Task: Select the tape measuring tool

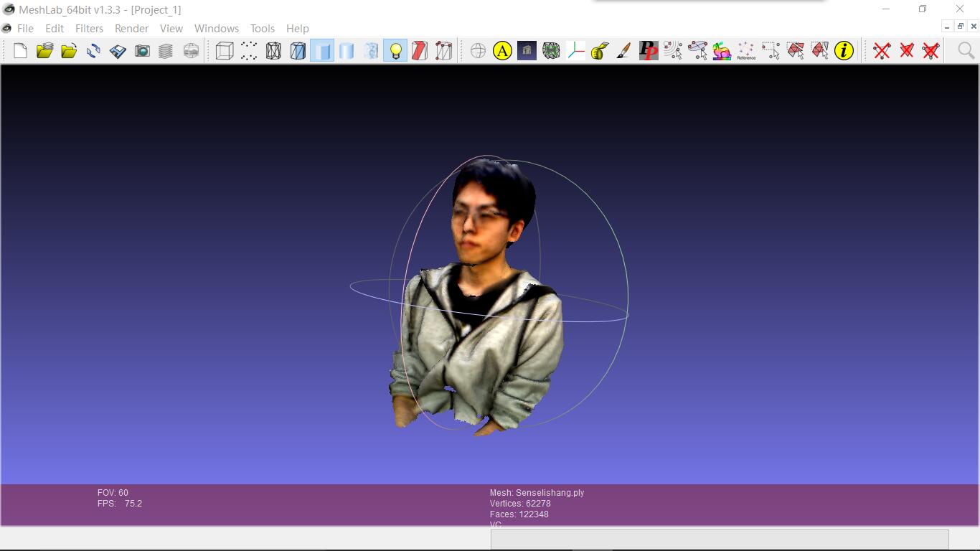Action: [600, 50]
